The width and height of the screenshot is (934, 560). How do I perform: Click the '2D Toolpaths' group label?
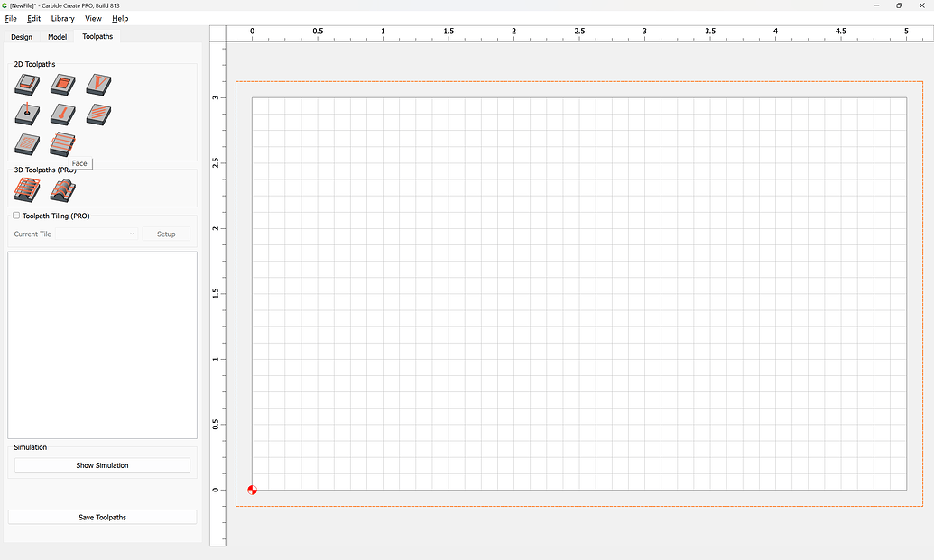34,64
